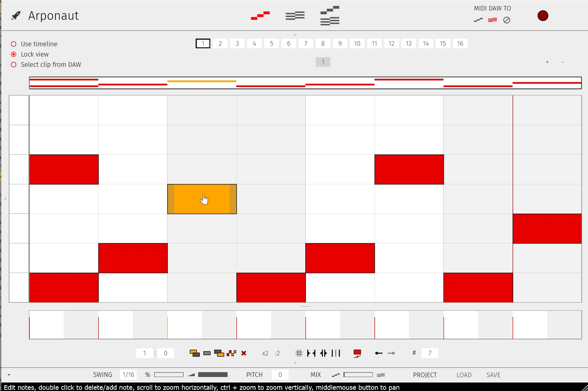
Task: Enable Select clip from DAW
Action: coord(14,65)
